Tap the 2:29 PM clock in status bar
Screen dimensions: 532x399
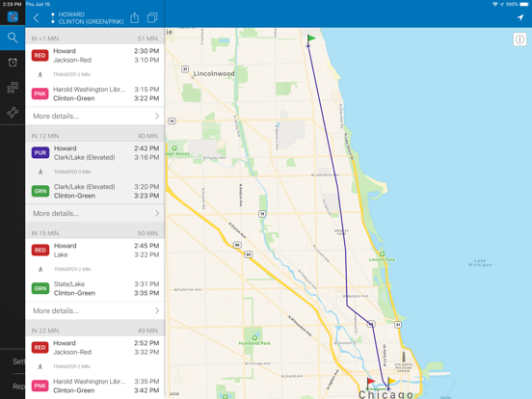click(x=12, y=4)
